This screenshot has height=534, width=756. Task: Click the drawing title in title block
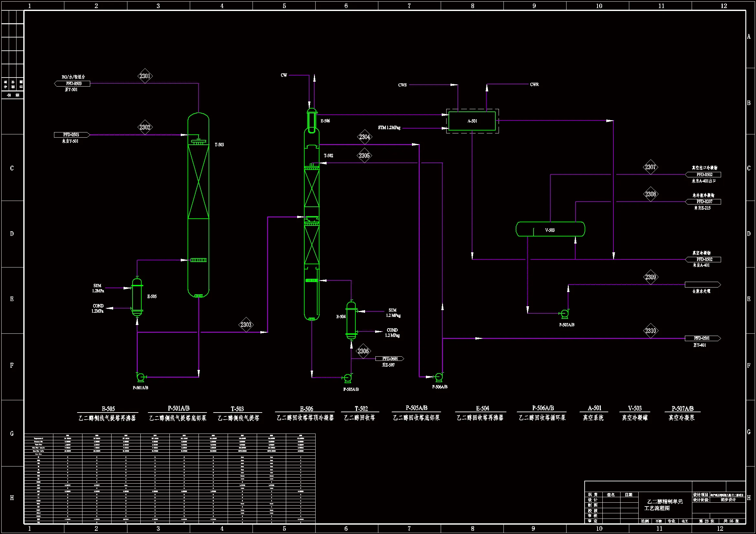coord(664,505)
